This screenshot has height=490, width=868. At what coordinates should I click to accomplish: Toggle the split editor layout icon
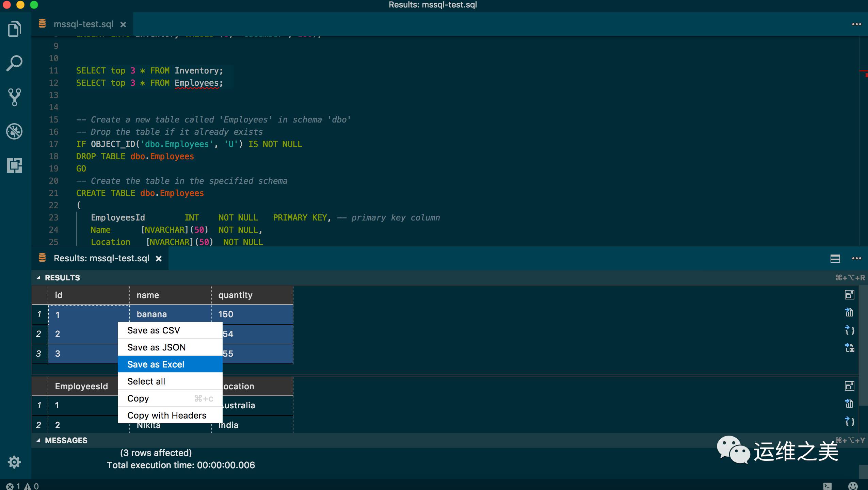click(x=835, y=259)
